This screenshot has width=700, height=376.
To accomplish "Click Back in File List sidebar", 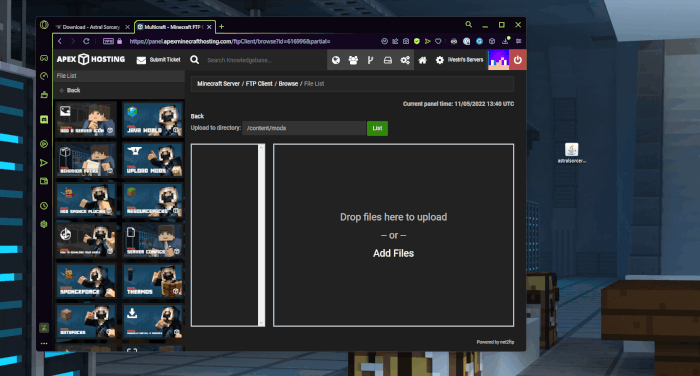I will pos(70,90).
